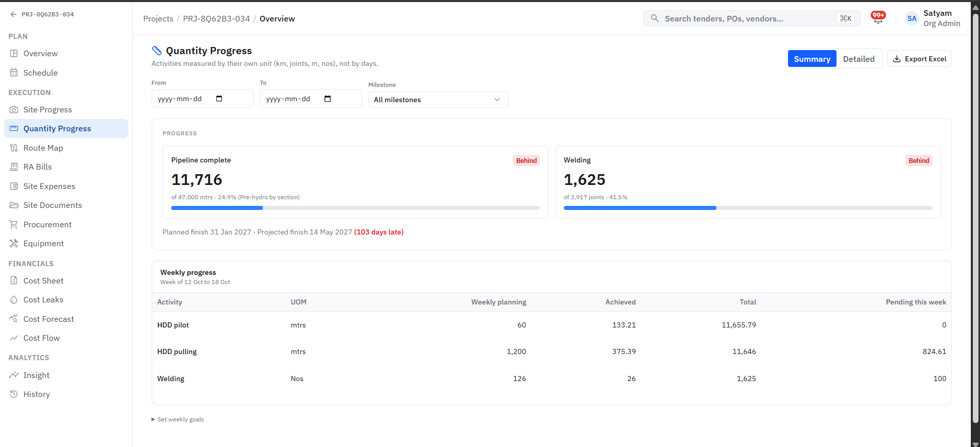
Task: Click the Site Progress camera icon
Action: click(x=14, y=109)
